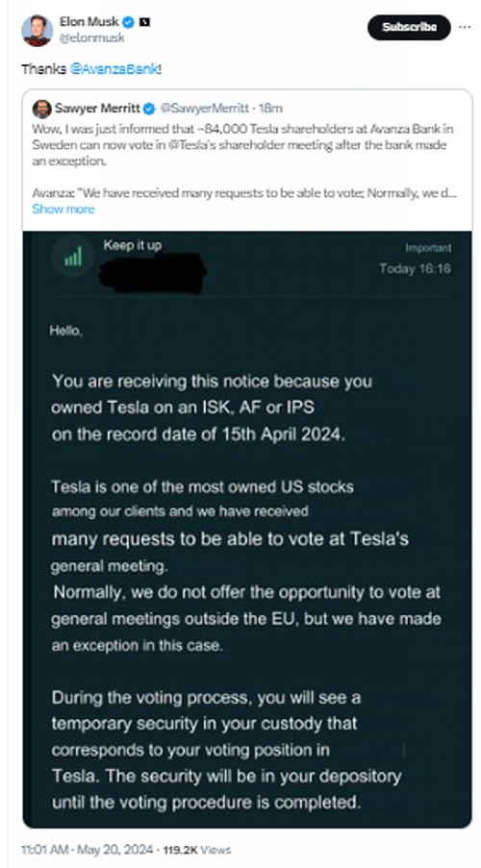Open the three-dot more options menu
The image size is (481, 868).
(465, 27)
